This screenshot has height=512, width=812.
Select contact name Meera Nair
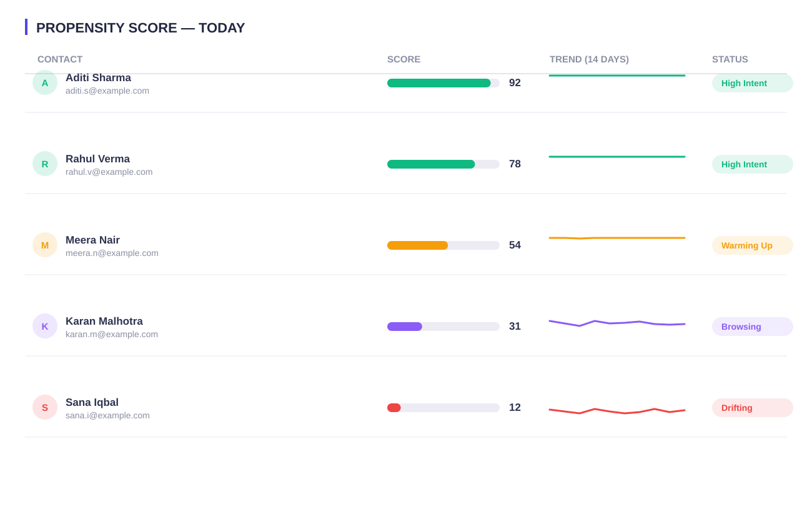92,240
